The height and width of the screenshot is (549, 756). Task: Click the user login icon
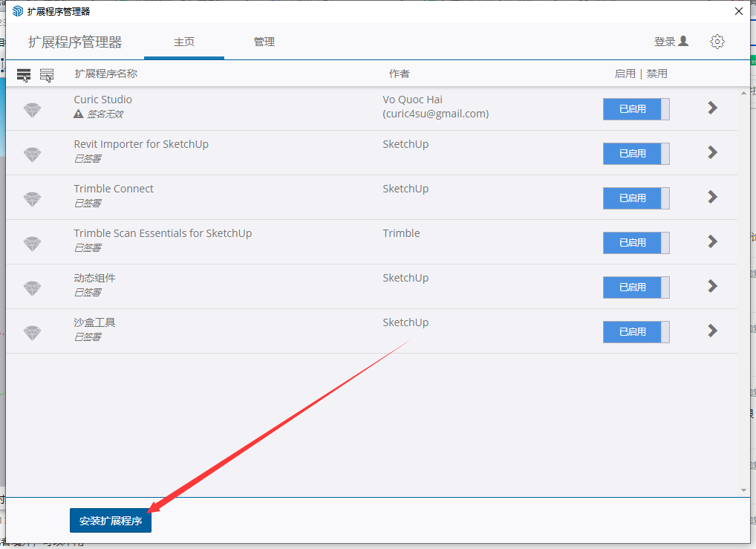click(683, 41)
